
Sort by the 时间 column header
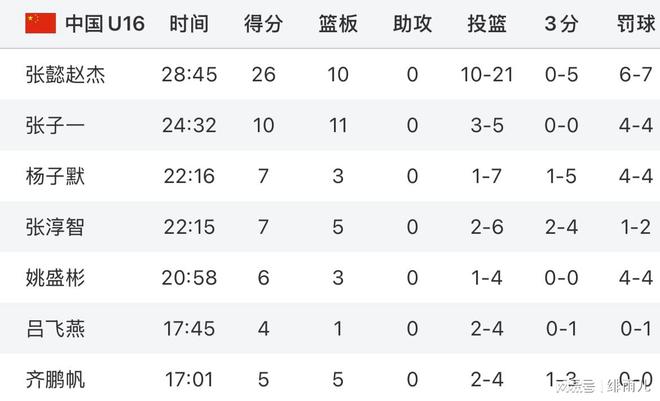189,24
